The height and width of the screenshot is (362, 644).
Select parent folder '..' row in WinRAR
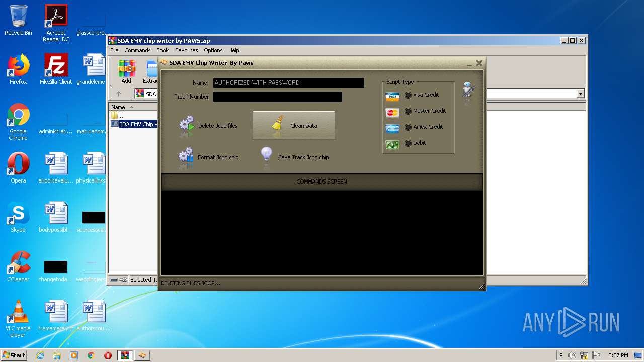point(134,116)
